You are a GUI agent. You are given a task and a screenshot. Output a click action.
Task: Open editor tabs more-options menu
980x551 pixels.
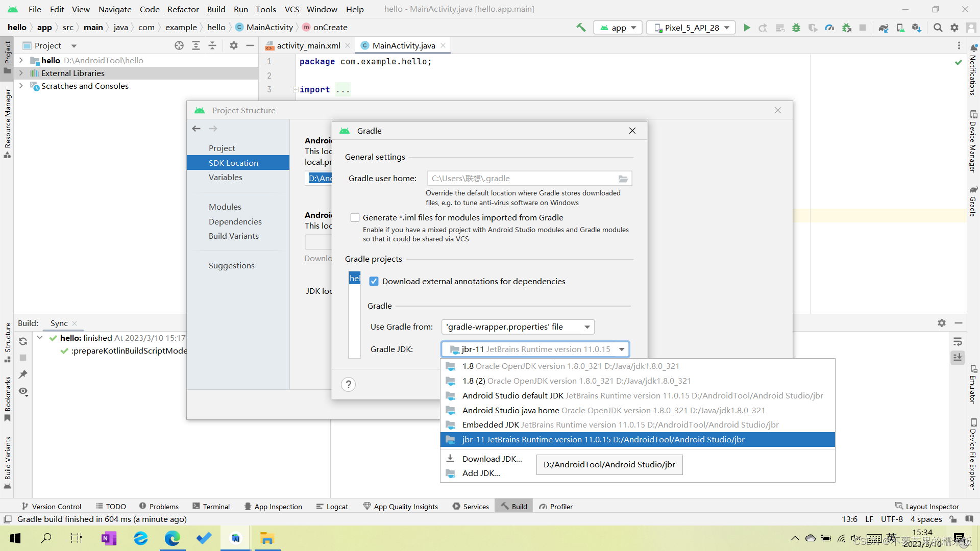coord(959,45)
